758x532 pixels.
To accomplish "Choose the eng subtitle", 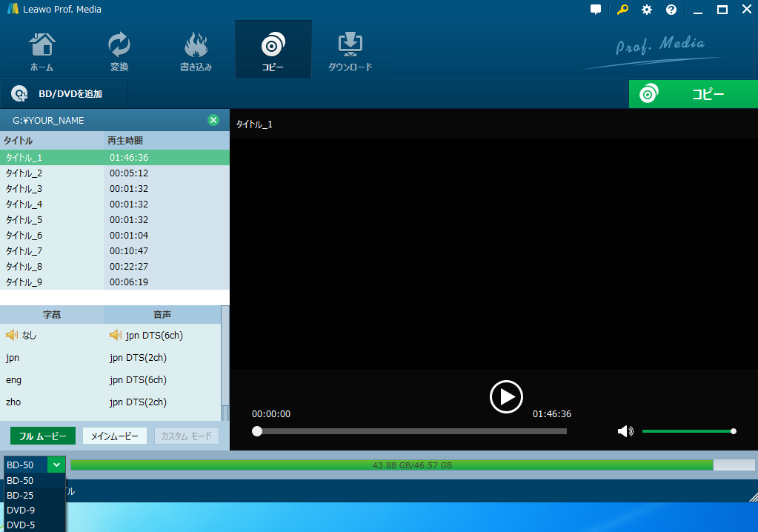I will (x=13, y=380).
